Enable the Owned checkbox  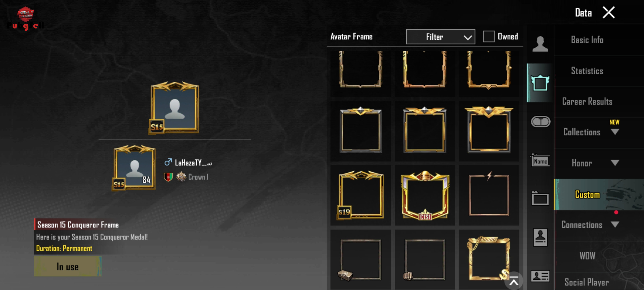(489, 37)
